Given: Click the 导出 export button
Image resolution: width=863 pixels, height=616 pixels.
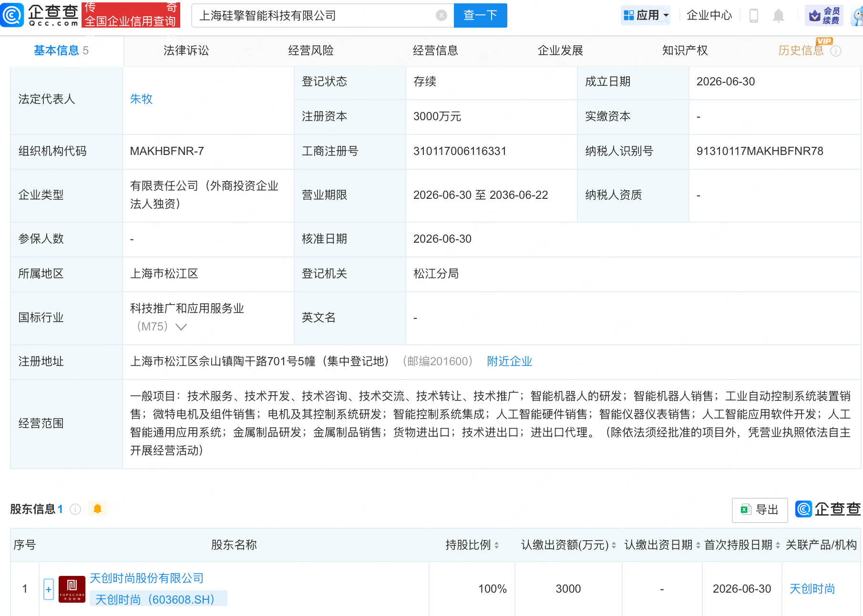Looking at the screenshot, I should [x=760, y=510].
